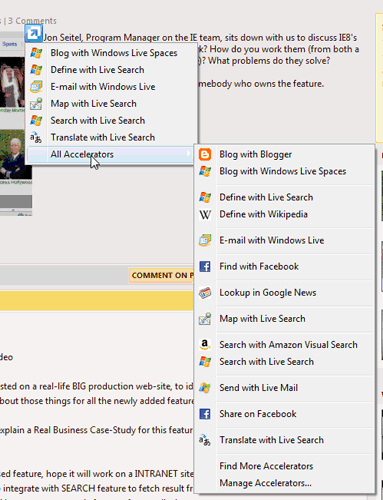Click the orange Blogger icon
Viewport: 383px width, 500px height.
pyautogui.click(x=205, y=154)
